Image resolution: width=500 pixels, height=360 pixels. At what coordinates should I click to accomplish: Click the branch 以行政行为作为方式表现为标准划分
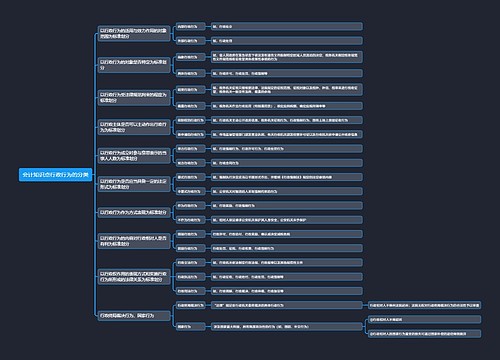tap(134, 213)
